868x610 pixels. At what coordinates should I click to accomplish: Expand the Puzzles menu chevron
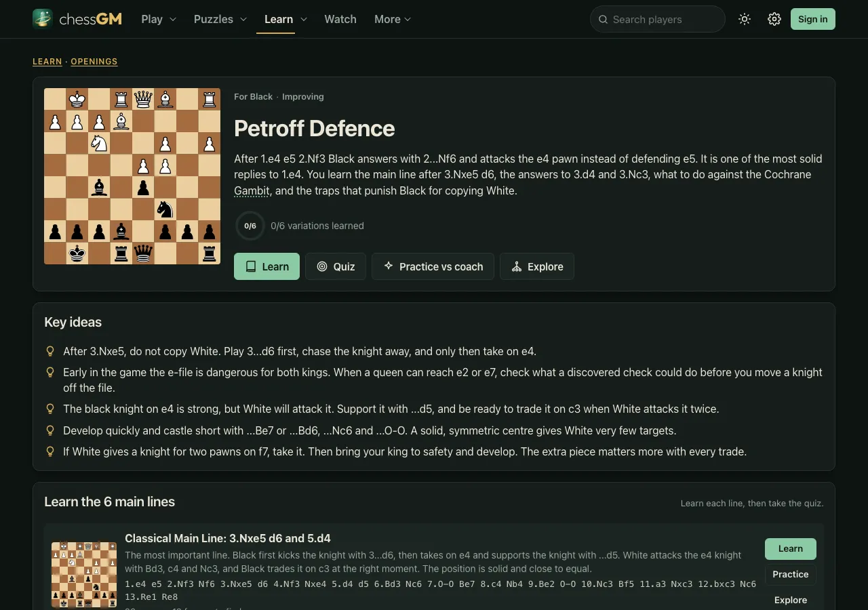tap(243, 20)
